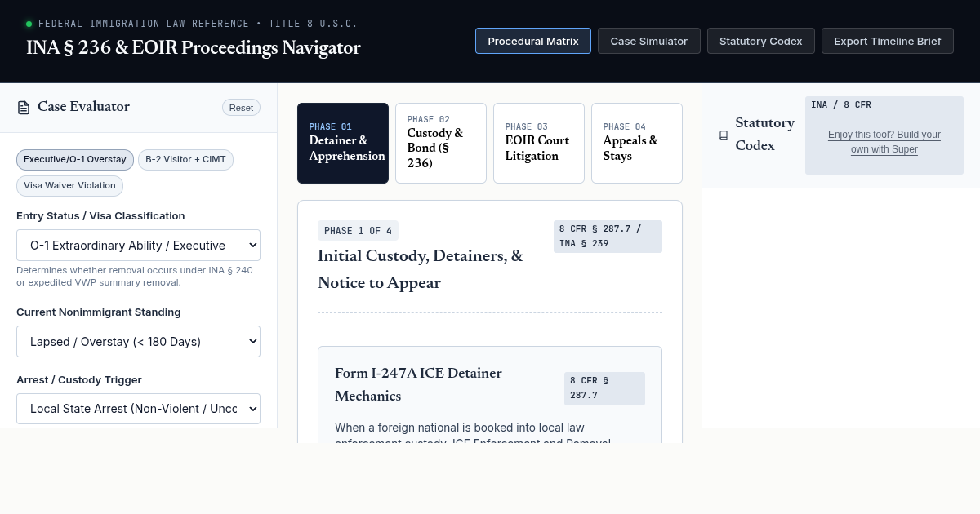Click the 'PHASE 1 OF 4' badge
Image resolution: width=980 pixels, height=514 pixels.
click(x=358, y=231)
